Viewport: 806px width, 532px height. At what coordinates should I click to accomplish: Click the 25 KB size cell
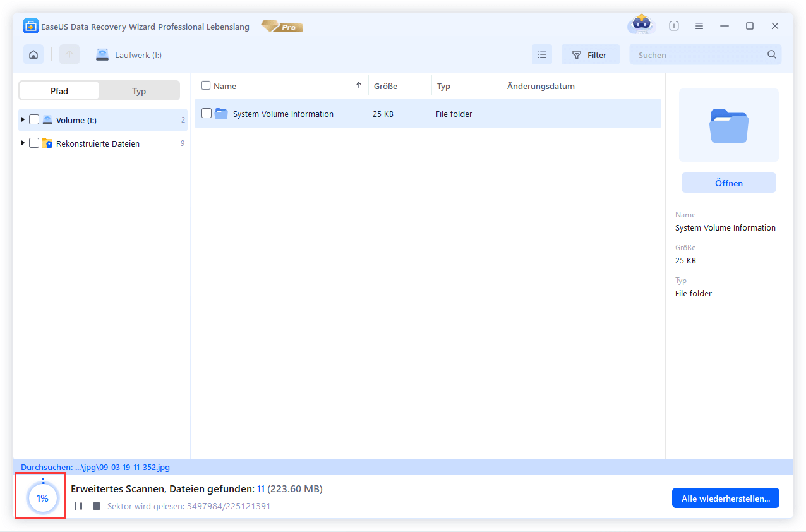click(383, 114)
